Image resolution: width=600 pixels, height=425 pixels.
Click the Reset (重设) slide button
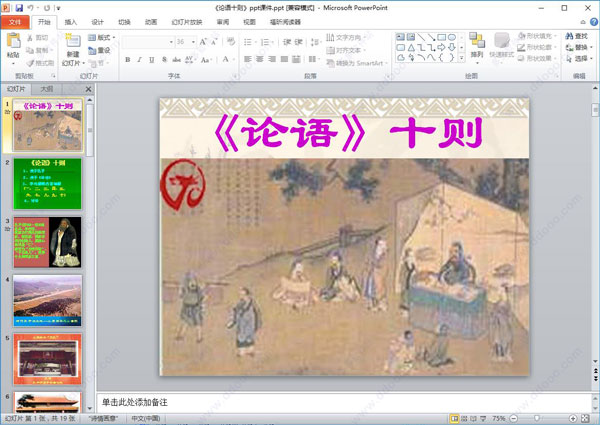coord(99,50)
